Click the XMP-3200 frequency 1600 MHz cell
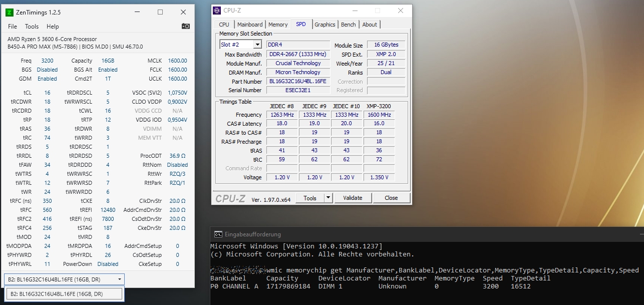The width and height of the screenshot is (644, 305). 379,115
